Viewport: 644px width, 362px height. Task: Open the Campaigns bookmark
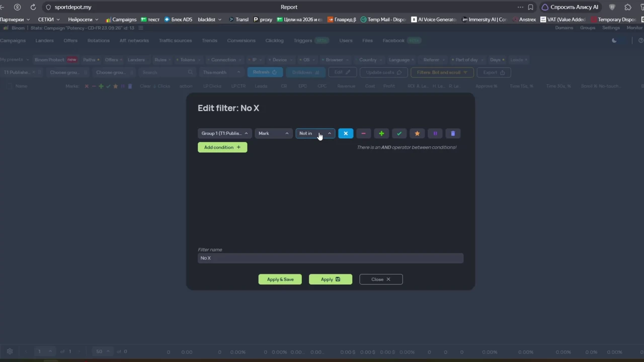(121, 20)
